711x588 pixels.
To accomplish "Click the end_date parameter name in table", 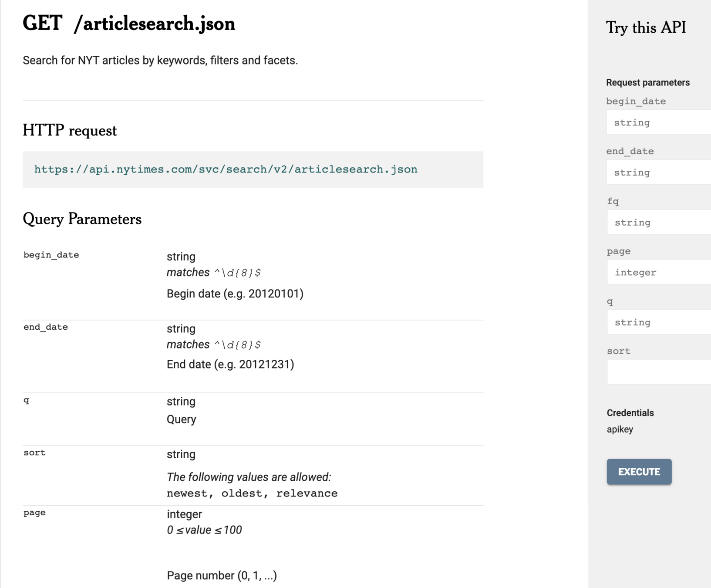I will (46, 327).
